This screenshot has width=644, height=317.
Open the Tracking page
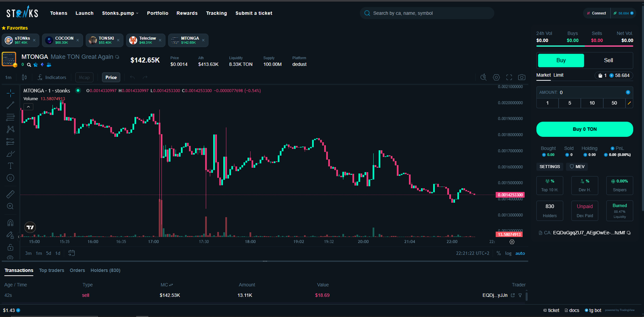216,13
